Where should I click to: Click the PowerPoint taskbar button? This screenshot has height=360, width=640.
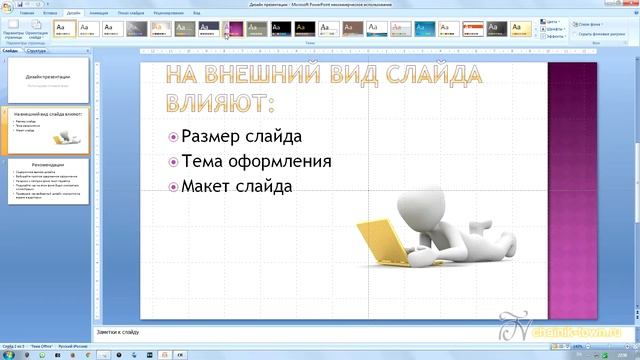click(164, 355)
